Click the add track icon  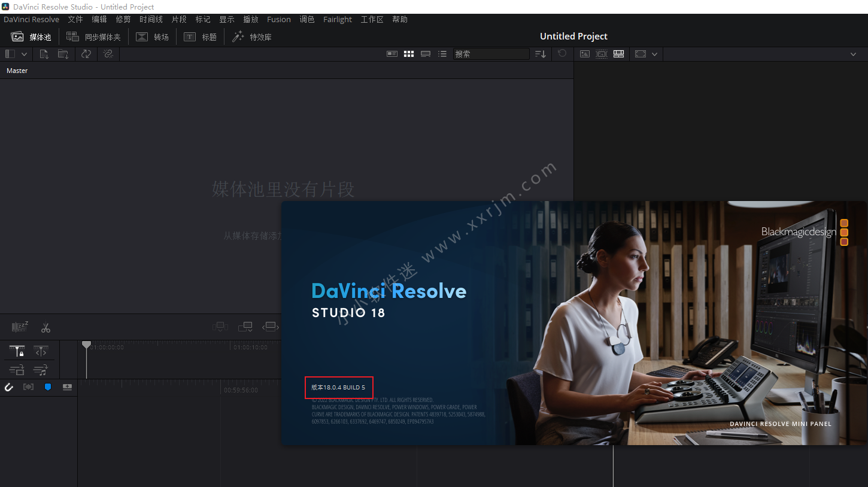(67, 387)
